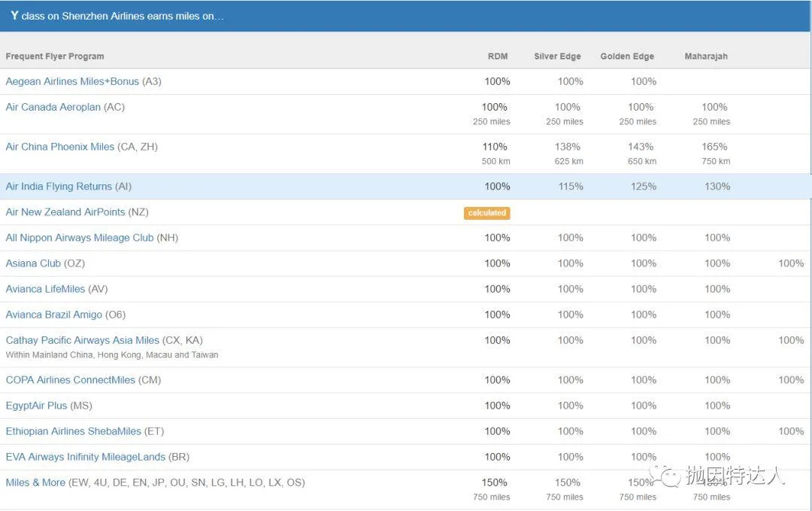Open Cathay Pacific Airways Asia Miles link
This screenshot has height=511, width=812.
pos(83,340)
